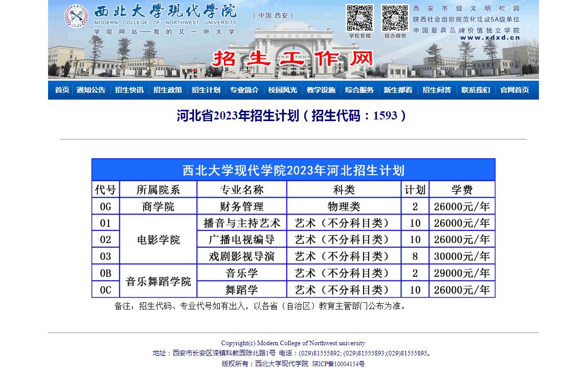Click the 学校官微 QR code
The height and width of the screenshot is (383, 588).
[x=359, y=18]
